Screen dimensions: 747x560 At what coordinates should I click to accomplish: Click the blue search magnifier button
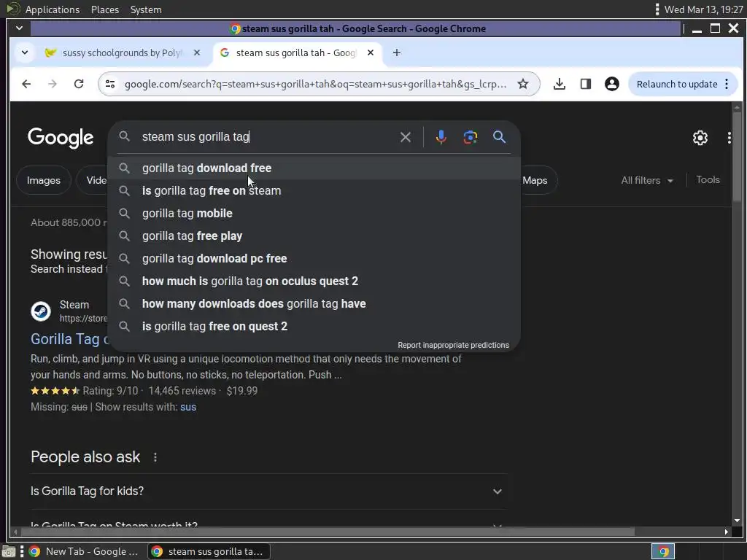click(x=499, y=137)
